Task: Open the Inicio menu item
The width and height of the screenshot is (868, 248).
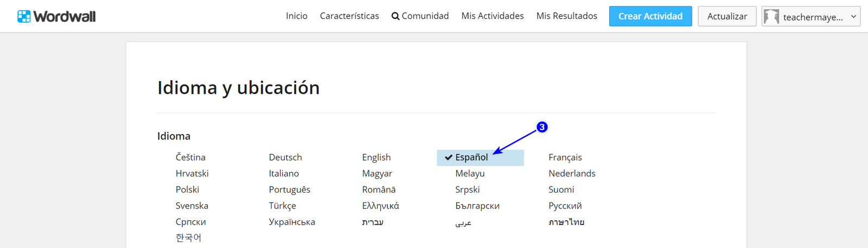Action: [x=296, y=16]
